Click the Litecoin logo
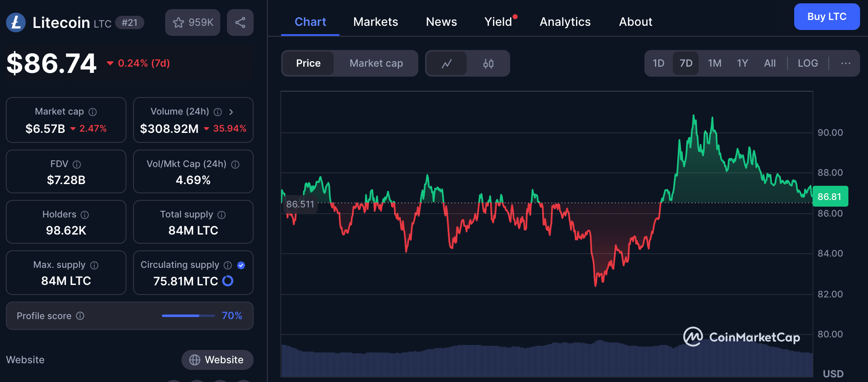Image resolution: width=868 pixels, height=382 pixels. (16, 22)
